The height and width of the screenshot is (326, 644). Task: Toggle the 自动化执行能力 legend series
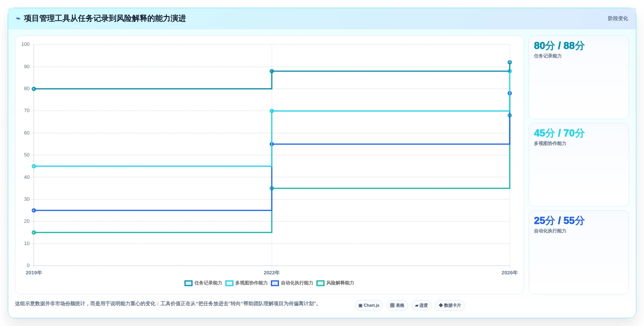tap(292, 283)
